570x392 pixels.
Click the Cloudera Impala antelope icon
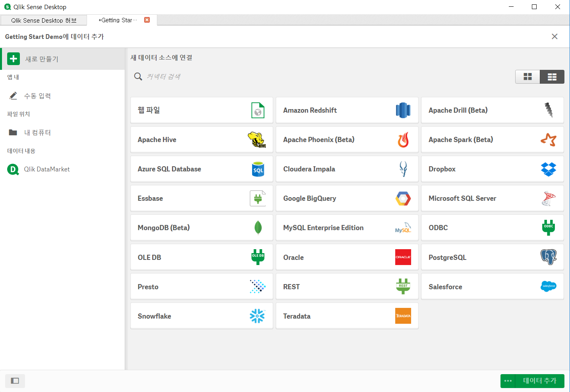[x=403, y=169]
